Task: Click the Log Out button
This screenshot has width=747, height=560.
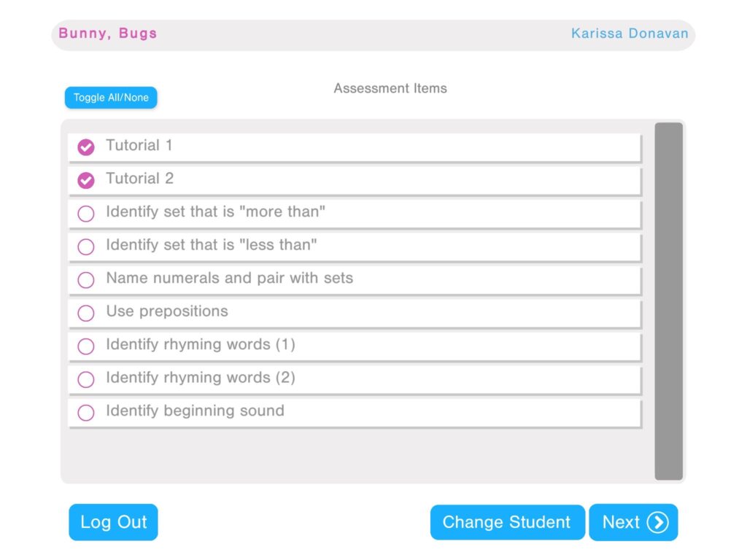Action: (x=113, y=522)
